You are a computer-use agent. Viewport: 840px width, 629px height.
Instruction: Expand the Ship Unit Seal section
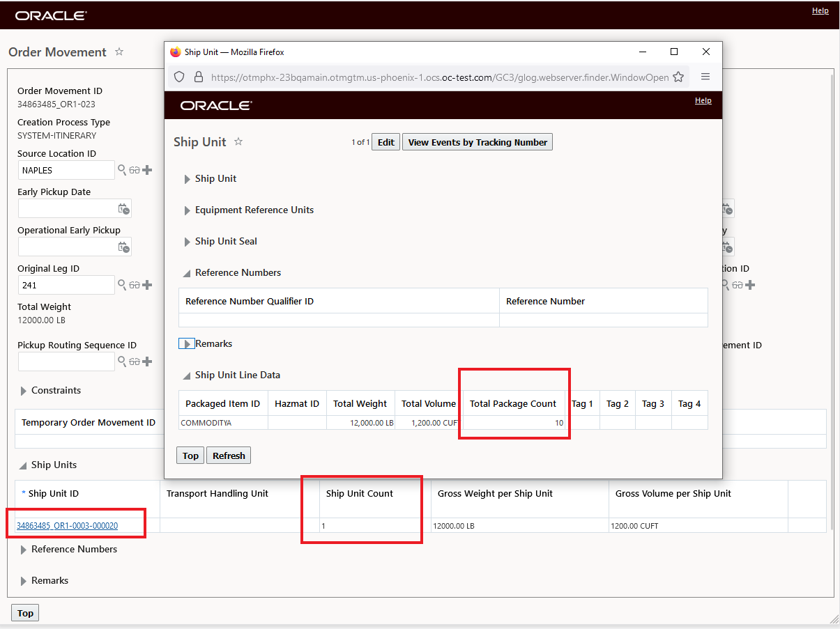tap(187, 242)
